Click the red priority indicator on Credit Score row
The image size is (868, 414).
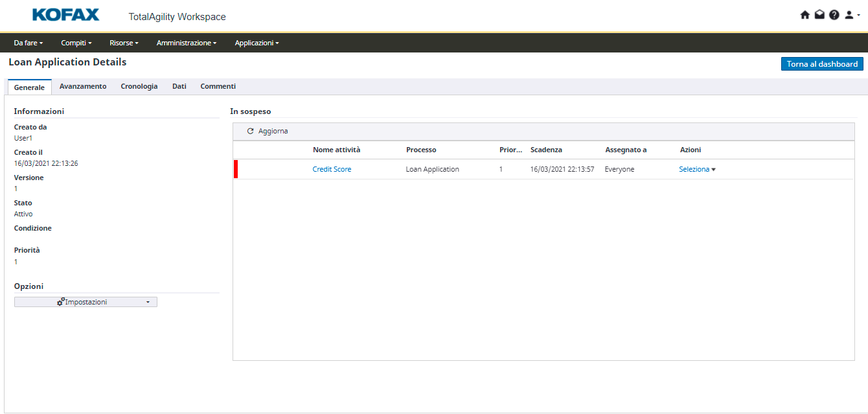pos(236,169)
